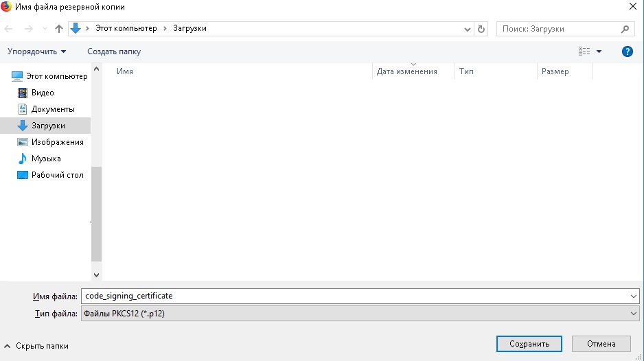Select 'Загрузки' in the address path
Screen dimensions: 644x361
[x=189, y=28]
